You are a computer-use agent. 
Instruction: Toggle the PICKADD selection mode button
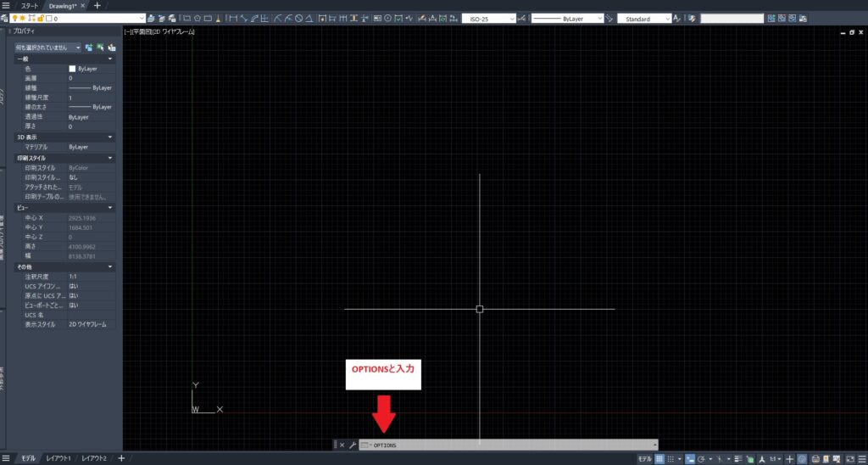pos(89,48)
